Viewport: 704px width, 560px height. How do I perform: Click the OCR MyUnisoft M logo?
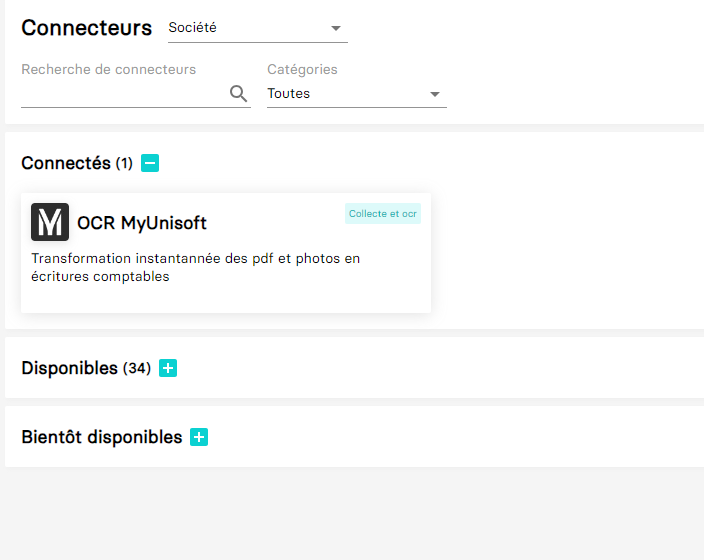50,222
